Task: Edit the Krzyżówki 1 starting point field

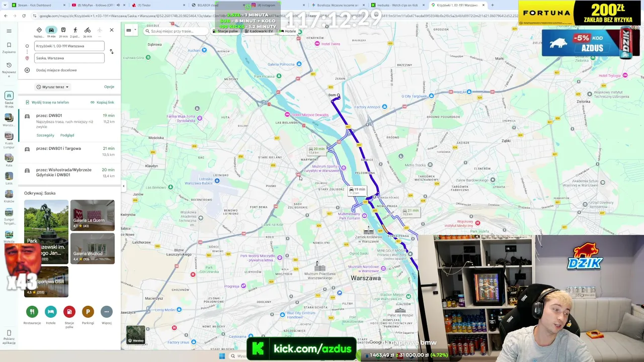Action: point(69,46)
